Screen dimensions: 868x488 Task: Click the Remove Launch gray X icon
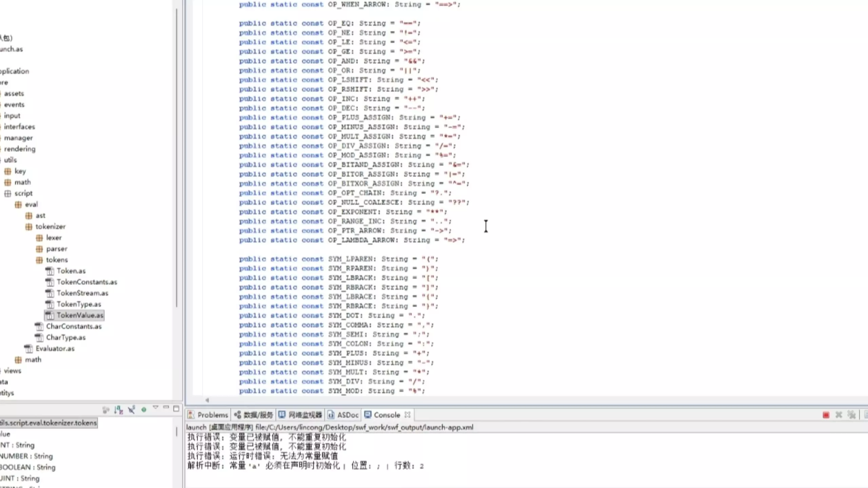tap(839, 415)
